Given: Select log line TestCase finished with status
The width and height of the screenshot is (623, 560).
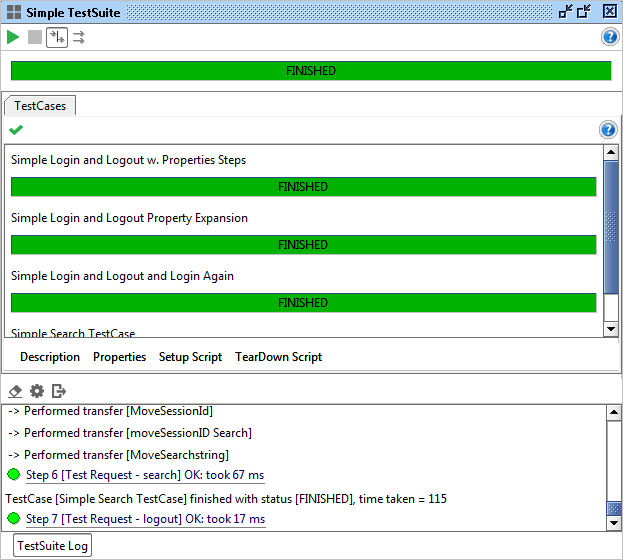Looking at the screenshot, I should click(x=226, y=499).
